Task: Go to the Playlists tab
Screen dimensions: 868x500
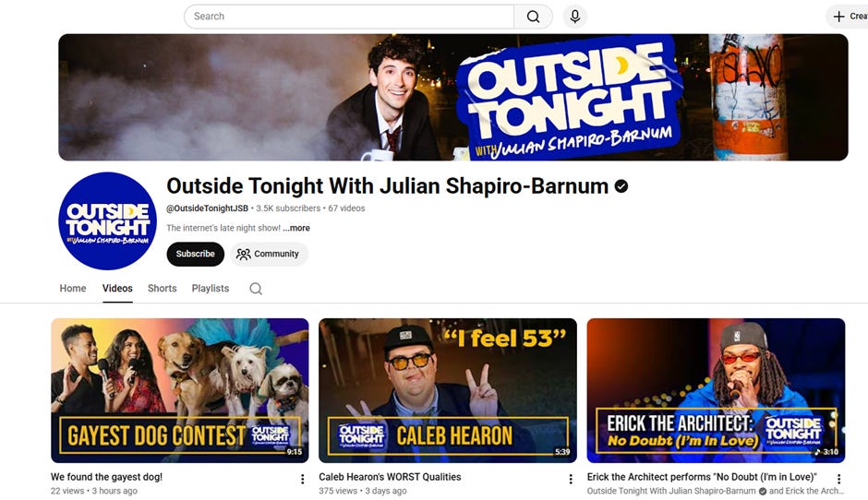Action: coord(211,288)
